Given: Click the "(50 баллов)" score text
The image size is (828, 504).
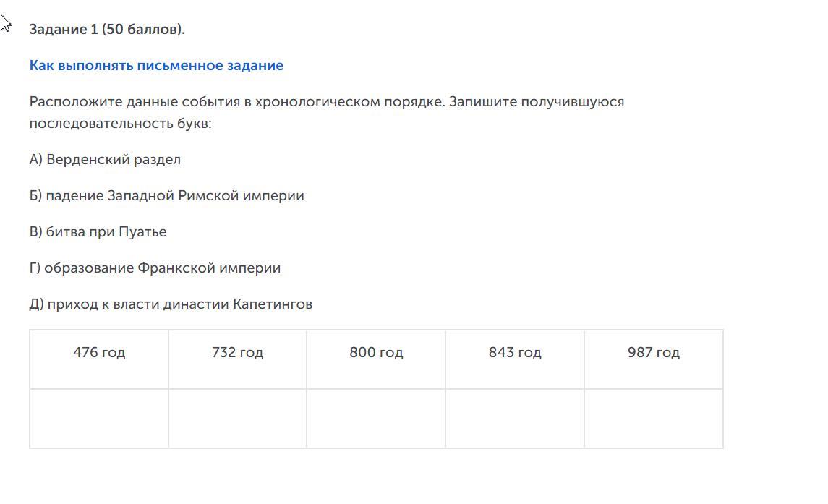Looking at the screenshot, I should pyautogui.click(x=143, y=30).
